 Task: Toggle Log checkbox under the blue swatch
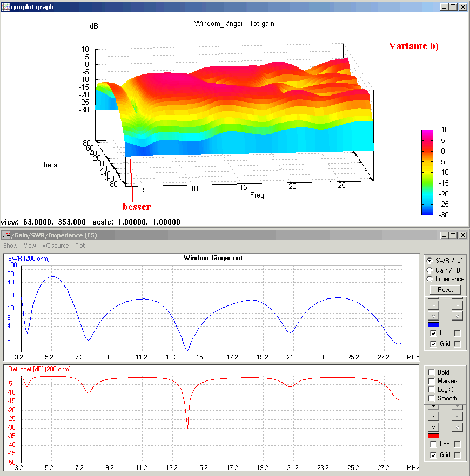coord(434,333)
